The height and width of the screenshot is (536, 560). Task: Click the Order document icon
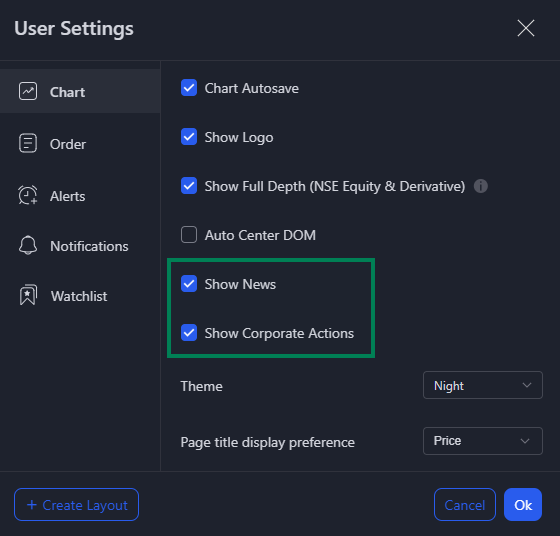(x=28, y=143)
